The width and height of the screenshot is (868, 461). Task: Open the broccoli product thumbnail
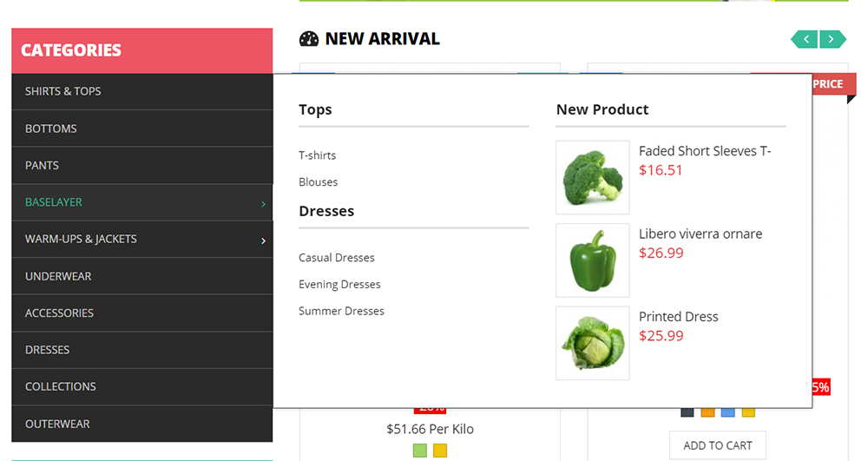coord(592,177)
